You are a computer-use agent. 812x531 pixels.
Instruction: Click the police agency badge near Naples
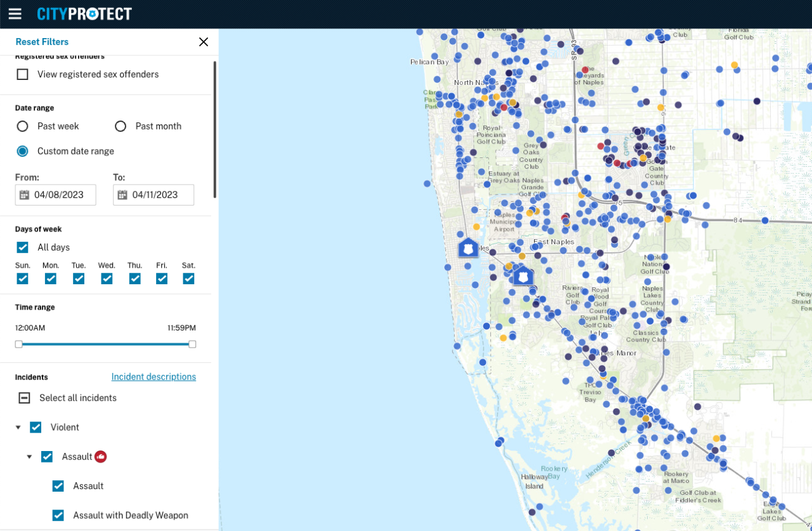pos(468,247)
